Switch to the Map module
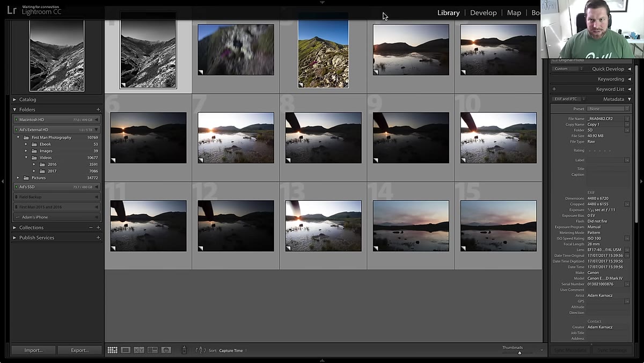The height and width of the screenshot is (363, 644). point(514,13)
